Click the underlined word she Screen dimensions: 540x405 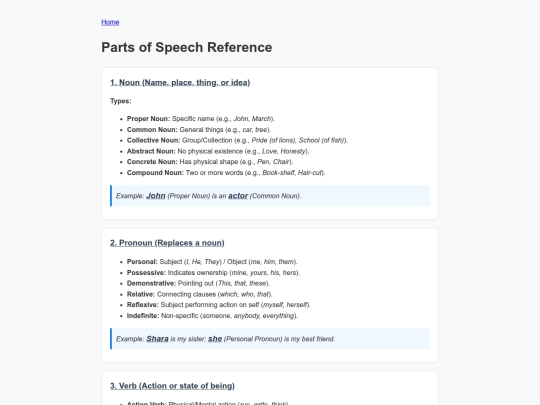(x=215, y=339)
